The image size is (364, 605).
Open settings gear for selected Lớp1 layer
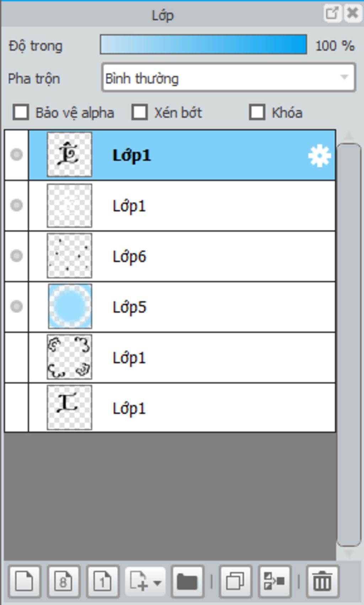click(x=319, y=155)
